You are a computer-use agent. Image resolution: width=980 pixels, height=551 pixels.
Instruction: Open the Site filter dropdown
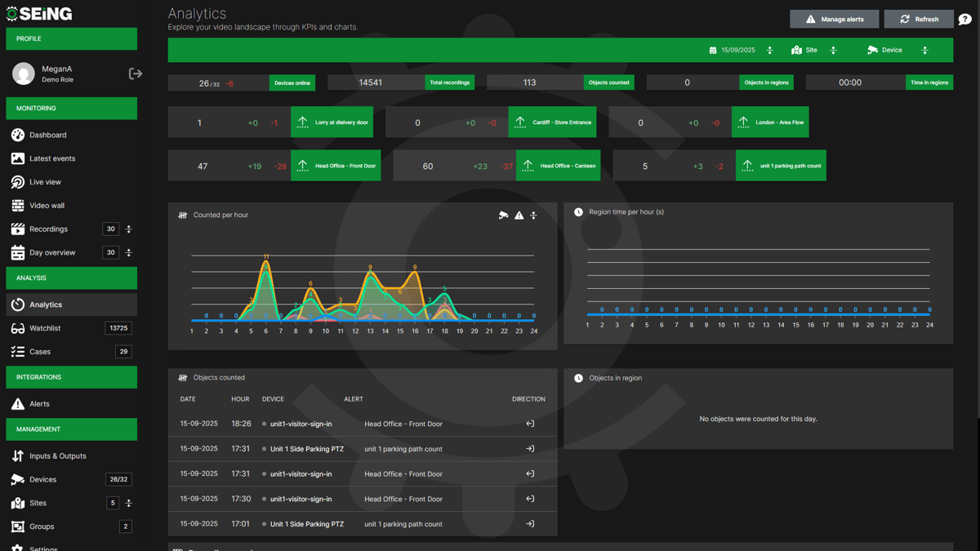coord(833,50)
